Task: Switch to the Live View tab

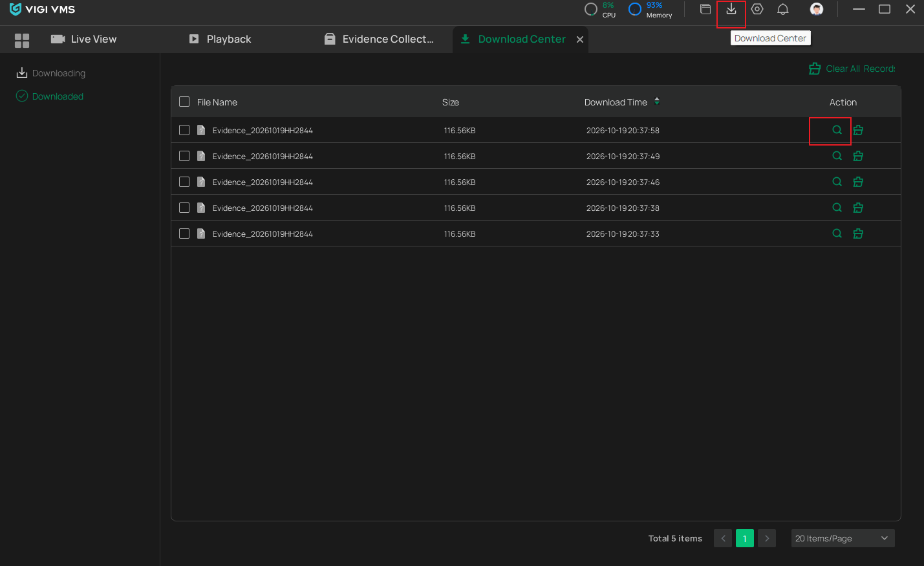Action: (x=84, y=39)
